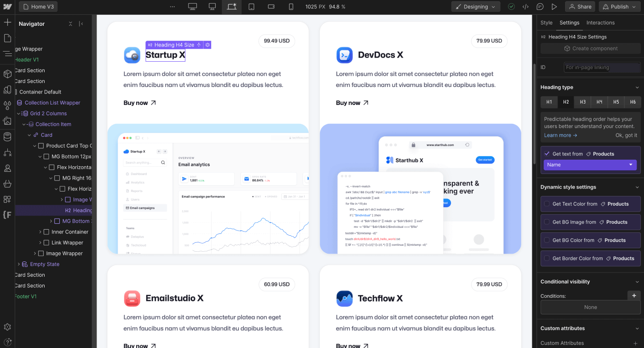644x348 pixels.
Task: Enable Get BG Color from Products
Action: (547, 240)
